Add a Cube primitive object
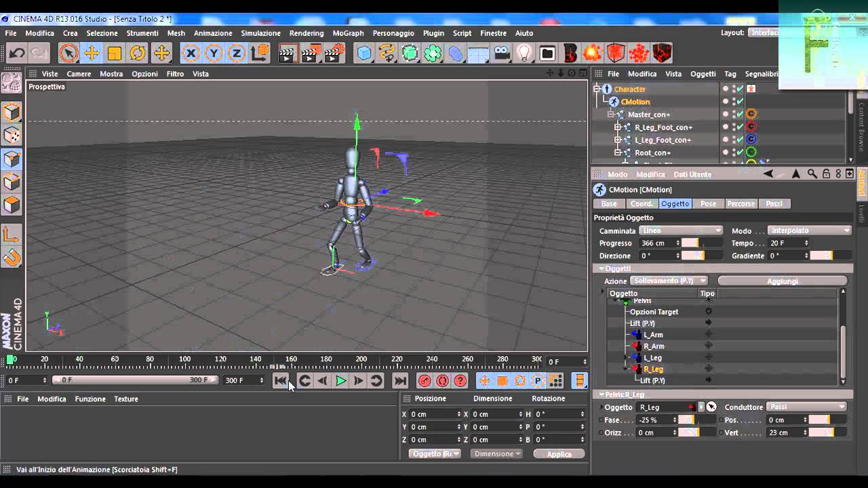 pyautogui.click(x=364, y=53)
